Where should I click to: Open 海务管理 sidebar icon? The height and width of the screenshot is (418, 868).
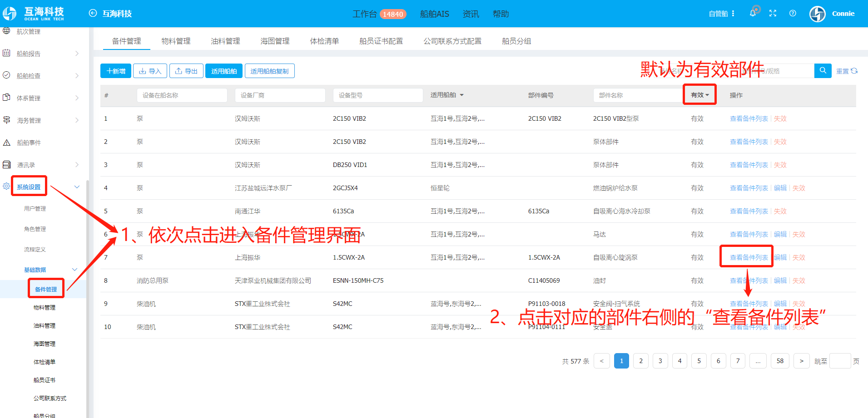6,120
